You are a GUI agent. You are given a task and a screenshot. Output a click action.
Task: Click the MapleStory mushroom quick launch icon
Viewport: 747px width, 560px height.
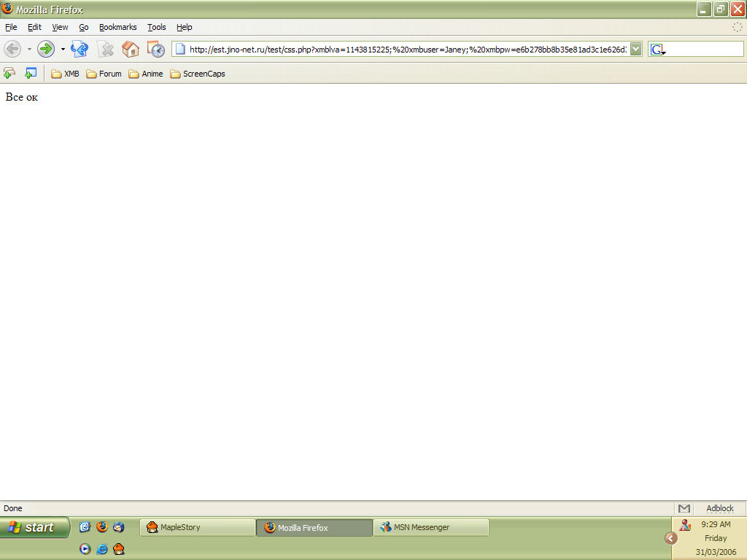[119, 549]
